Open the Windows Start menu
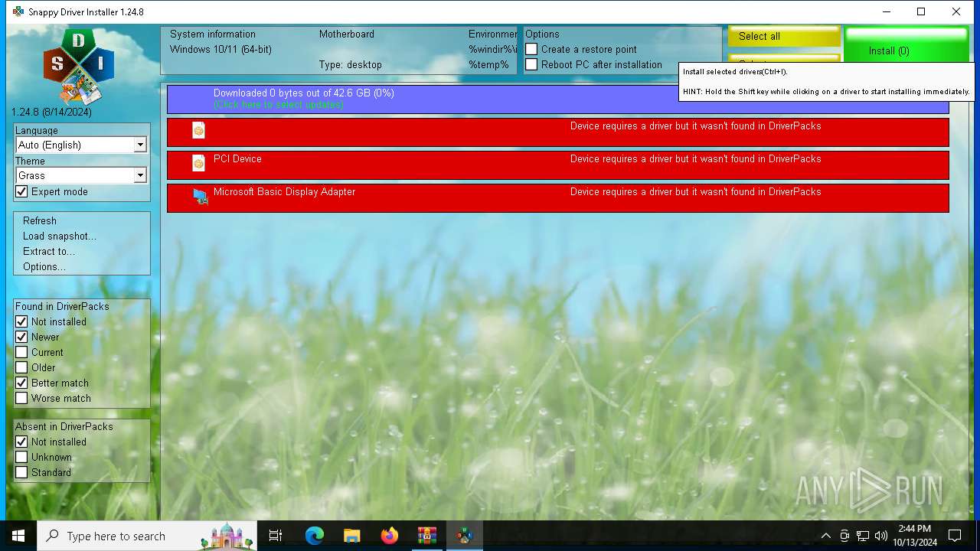This screenshot has height=551, width=980. [x=18, y=536]
